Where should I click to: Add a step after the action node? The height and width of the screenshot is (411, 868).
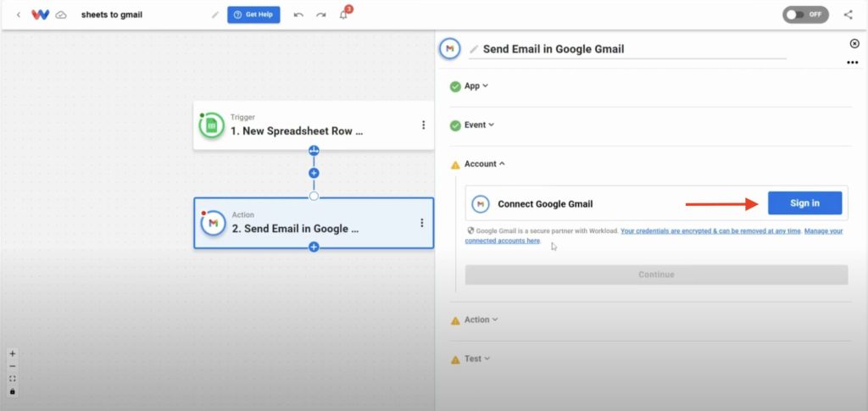(314, 247)
